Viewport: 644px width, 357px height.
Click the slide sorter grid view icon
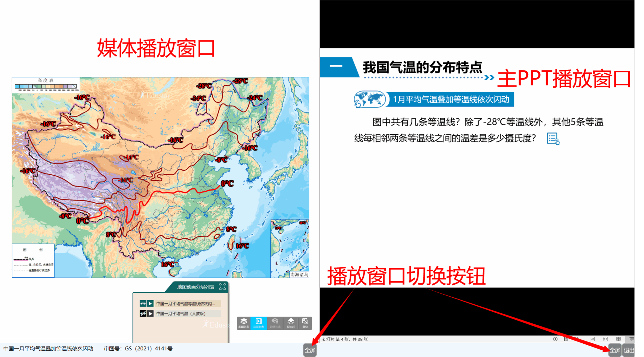pyautogui.click(x=605, y=339)
